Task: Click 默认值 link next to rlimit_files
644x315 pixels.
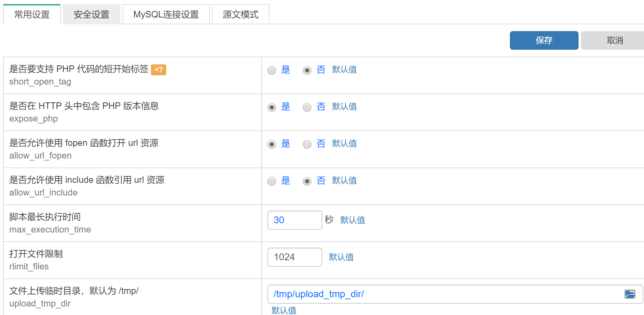Action: tap(341, 257)
